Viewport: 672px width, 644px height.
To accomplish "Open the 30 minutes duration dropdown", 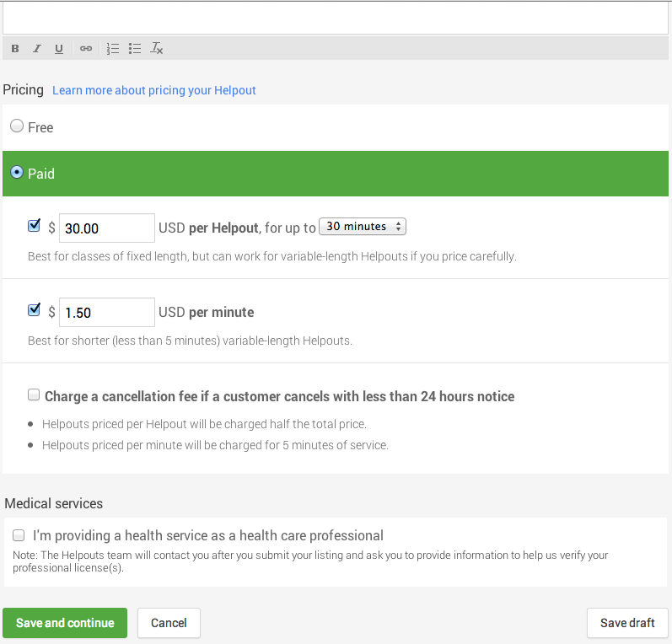I will click(363, 226).
